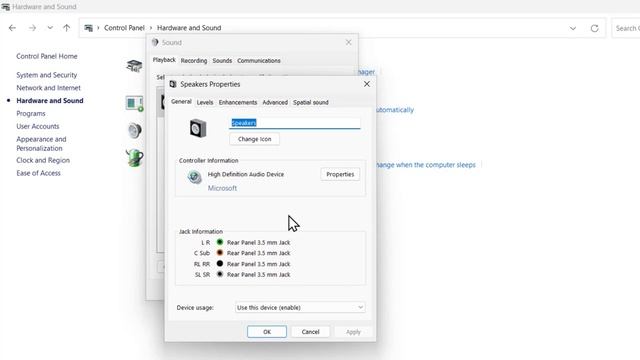Select Control Panel in breadcrumb
The width and height of the screenshot is (640, 360).
(x=124, y=28)
